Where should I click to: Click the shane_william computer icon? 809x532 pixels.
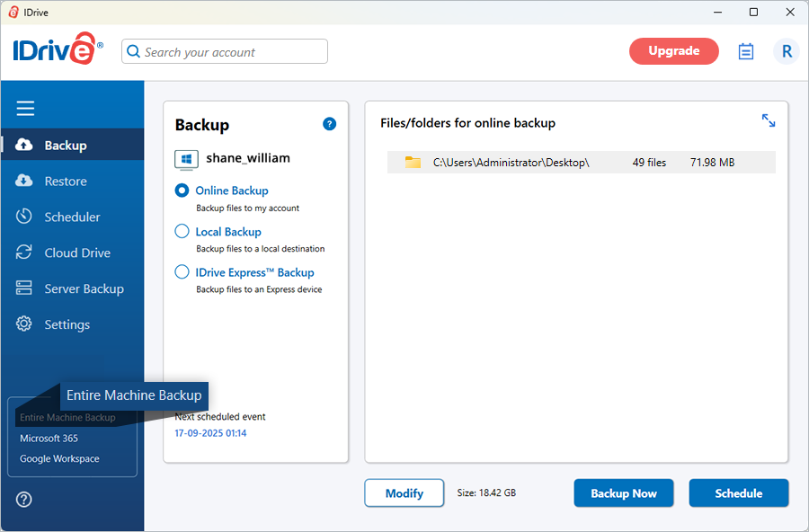click(x=186, y=159)
